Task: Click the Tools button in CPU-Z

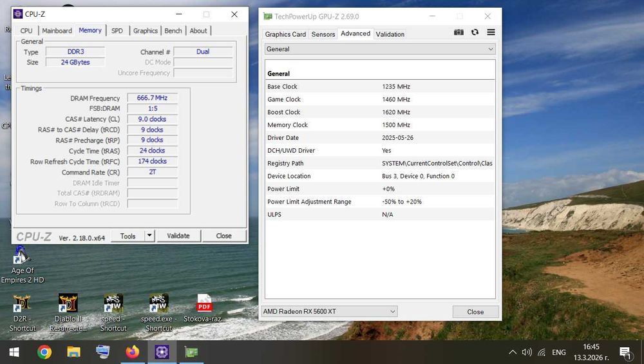Action: click(128, 236)
